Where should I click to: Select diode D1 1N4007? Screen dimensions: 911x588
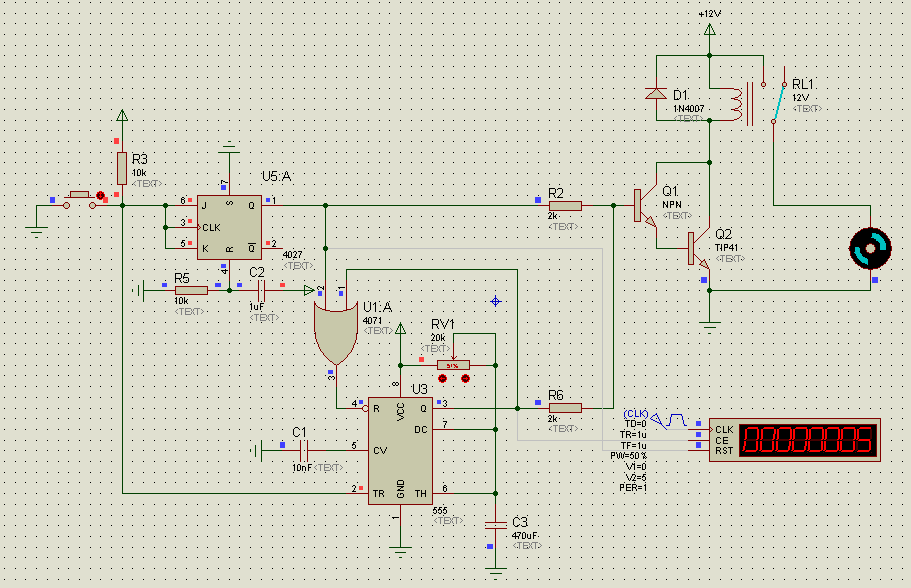(656, 94)
